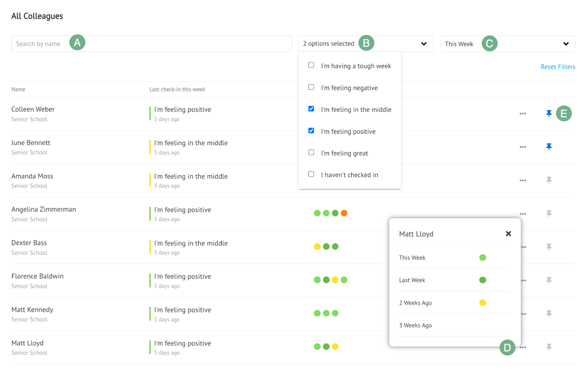
Task: Click the yellow dot in Matt Lloyd's row
Action: 335,346
